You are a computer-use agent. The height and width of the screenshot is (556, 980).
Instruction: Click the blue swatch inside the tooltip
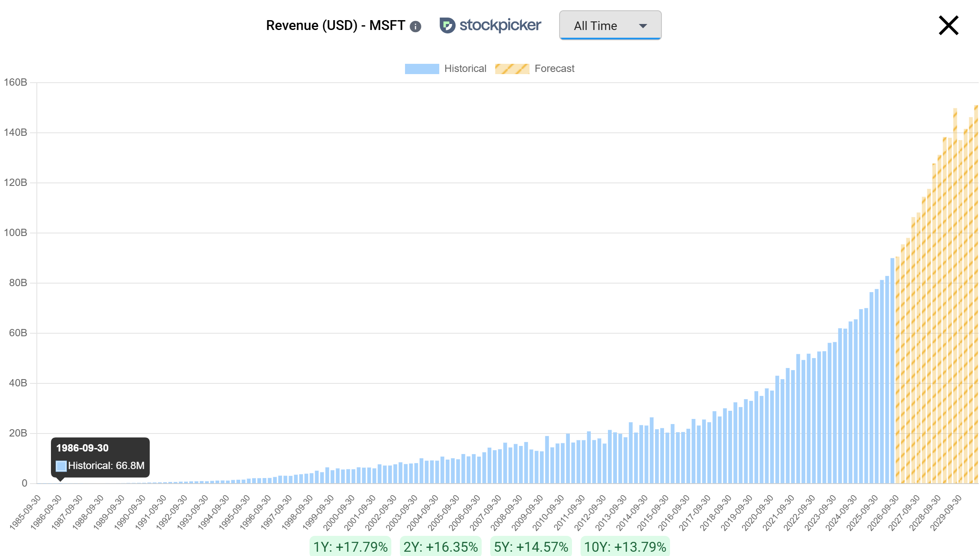point(61,466)
